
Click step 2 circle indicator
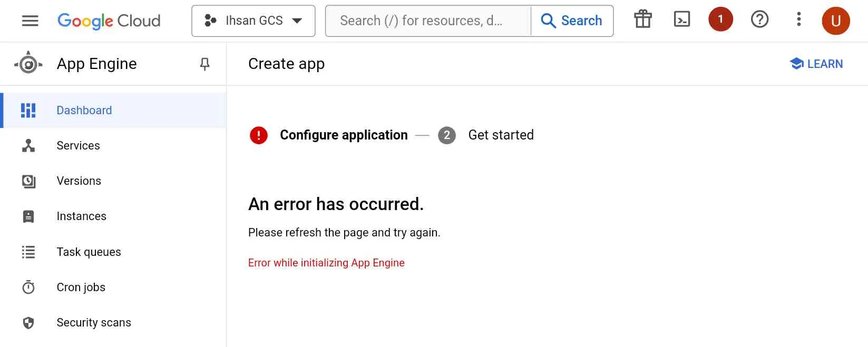tap(447, 135)
